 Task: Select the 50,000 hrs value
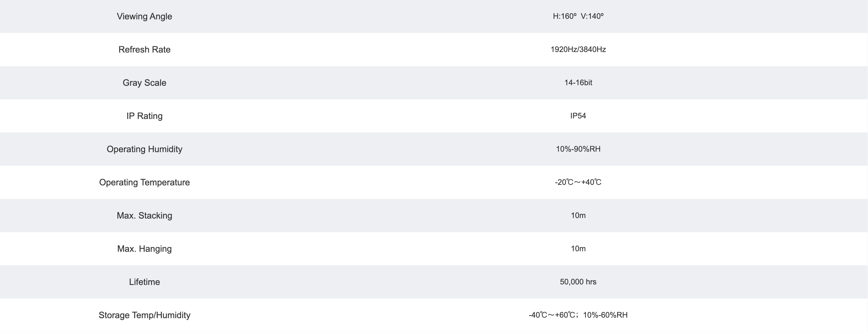[578, 282]
